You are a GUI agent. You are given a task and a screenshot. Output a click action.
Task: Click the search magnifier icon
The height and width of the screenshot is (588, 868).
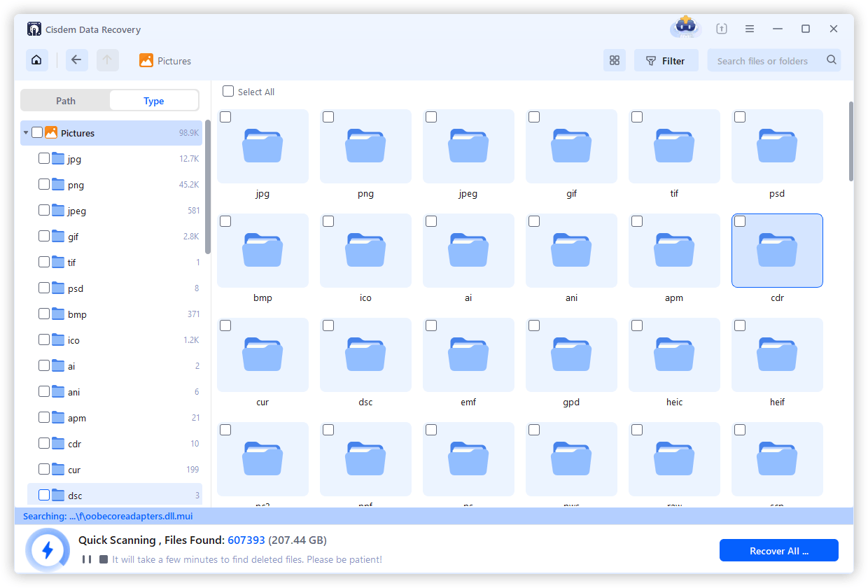(831, 60)
